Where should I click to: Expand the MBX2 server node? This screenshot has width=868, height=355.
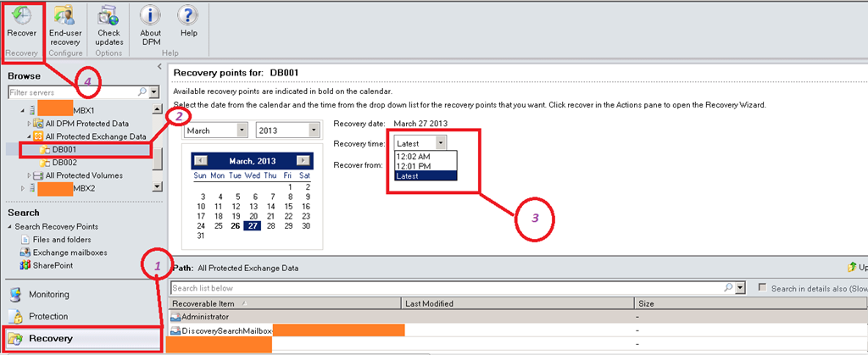coord(23,189)
